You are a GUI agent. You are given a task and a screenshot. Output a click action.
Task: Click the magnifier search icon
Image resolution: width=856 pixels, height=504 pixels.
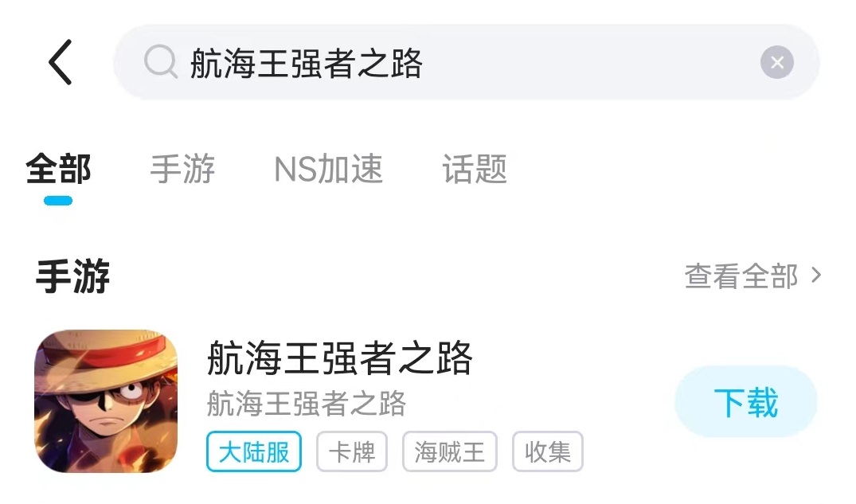[x=161, y=62]
